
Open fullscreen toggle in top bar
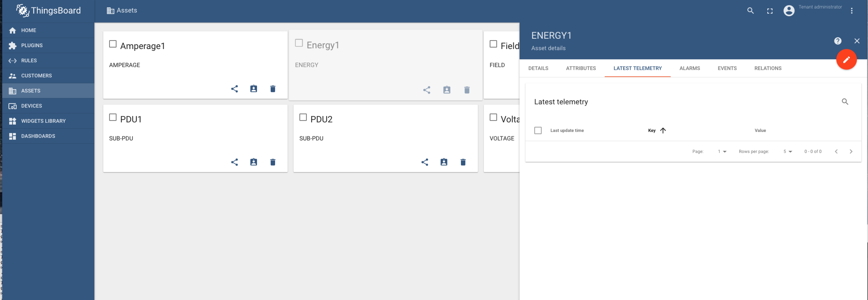[770, 11]
